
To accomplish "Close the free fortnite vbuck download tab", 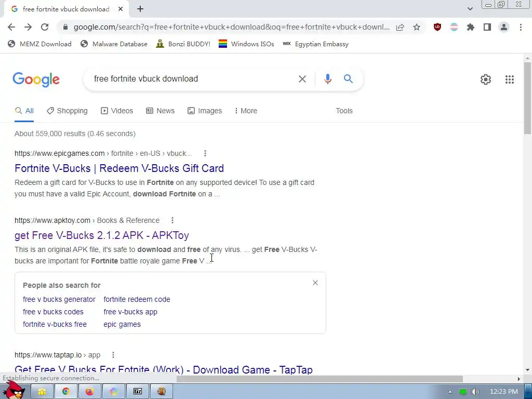I will (x=121, y=9).
